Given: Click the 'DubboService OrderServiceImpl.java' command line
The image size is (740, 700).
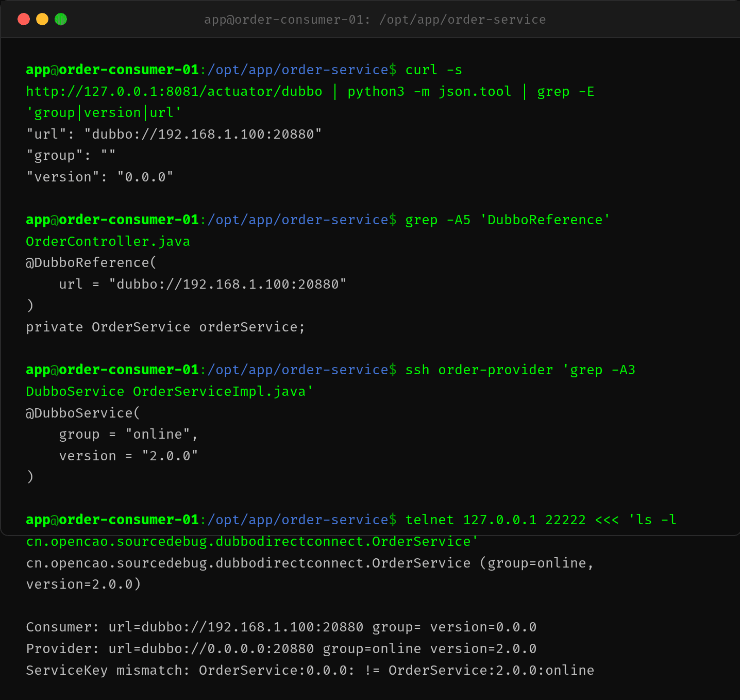Looking at the screenshot, I should (x=170, y=391).
